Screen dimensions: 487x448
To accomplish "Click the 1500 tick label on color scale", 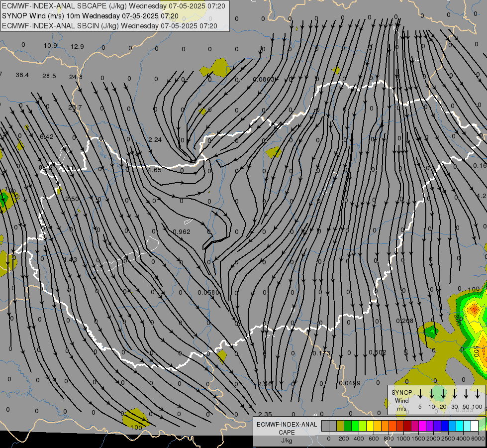I will point(418,439).
